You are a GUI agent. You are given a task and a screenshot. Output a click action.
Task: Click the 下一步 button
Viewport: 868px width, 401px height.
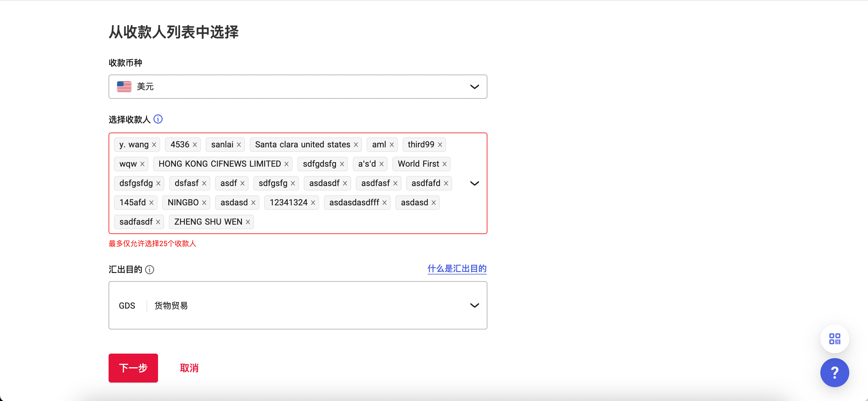tap(133, 368)
